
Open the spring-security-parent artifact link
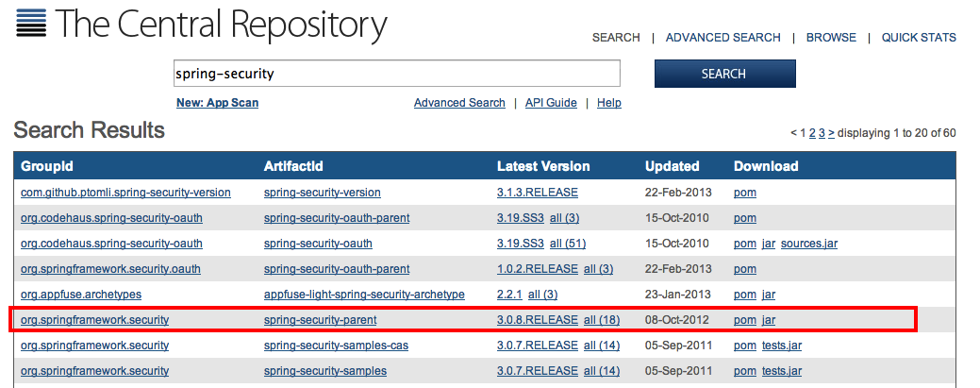point(324,320)
